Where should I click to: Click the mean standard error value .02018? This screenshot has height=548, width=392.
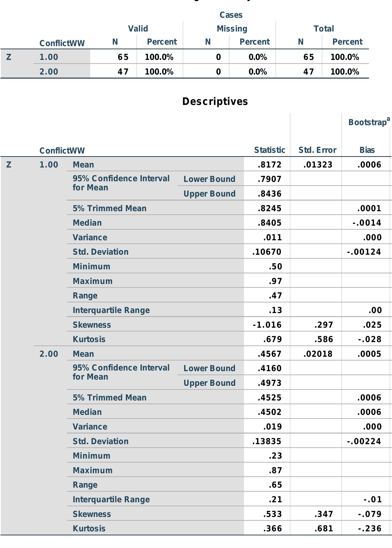(x=318, y=354)
